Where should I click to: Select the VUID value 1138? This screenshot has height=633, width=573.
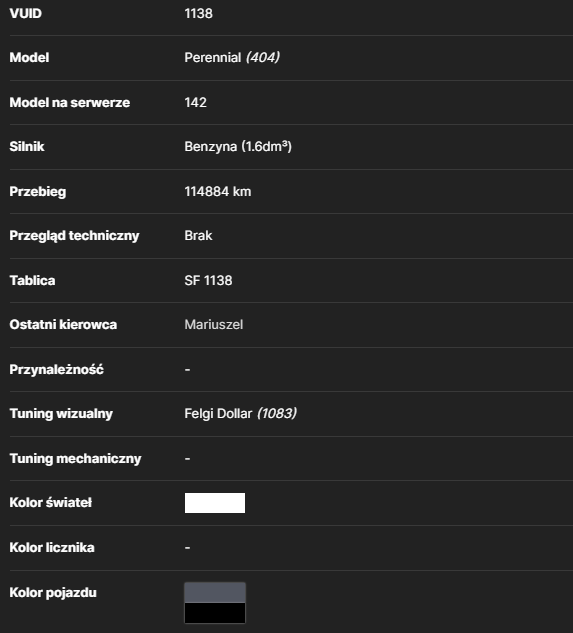pyautogui.click(x=198, y=13)
